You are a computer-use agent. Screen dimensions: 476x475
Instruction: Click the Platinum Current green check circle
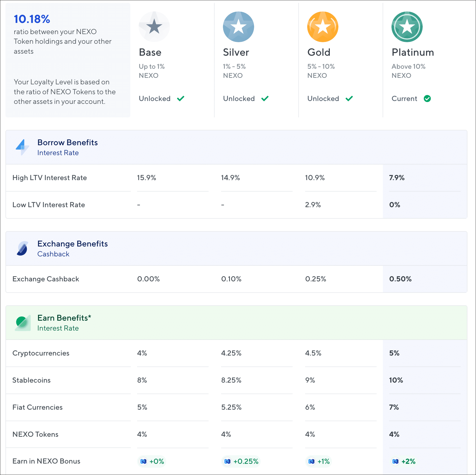point(427,98)
